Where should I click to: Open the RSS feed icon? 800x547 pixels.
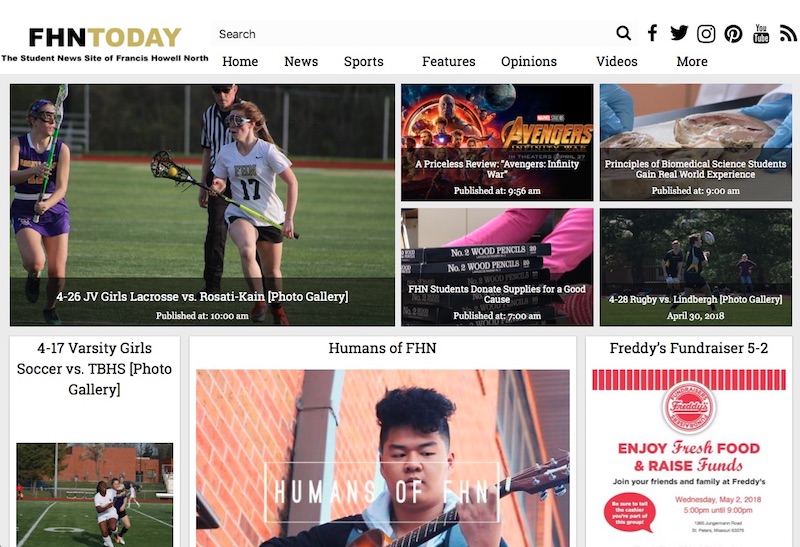click(788, 34)
